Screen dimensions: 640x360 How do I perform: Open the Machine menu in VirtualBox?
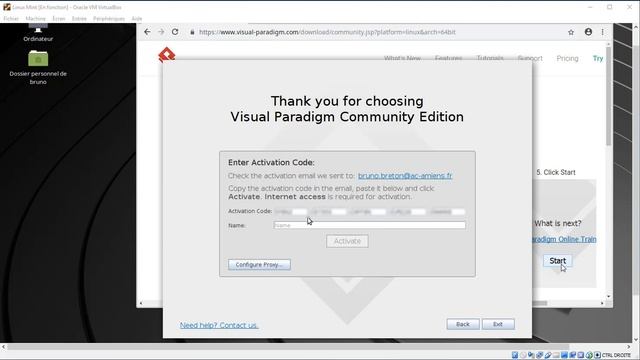tap(36, 18)
